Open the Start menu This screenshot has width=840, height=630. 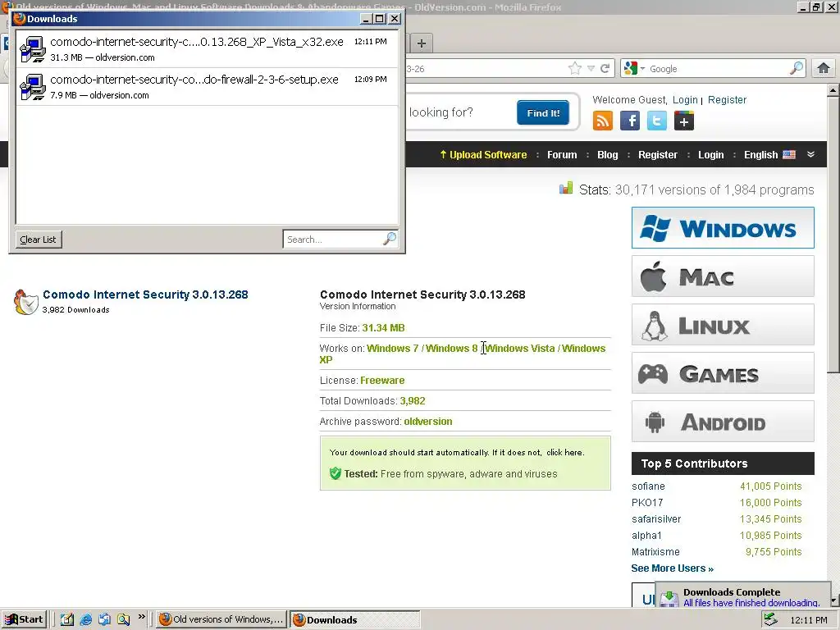24,620
